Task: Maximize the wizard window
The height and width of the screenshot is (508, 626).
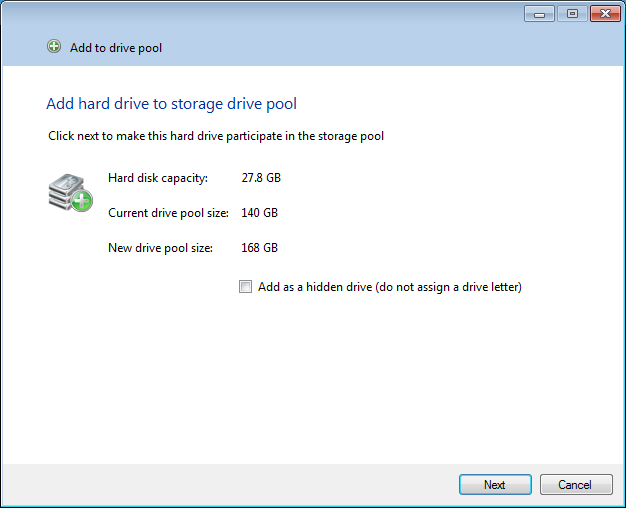Action: click(573, 14)
